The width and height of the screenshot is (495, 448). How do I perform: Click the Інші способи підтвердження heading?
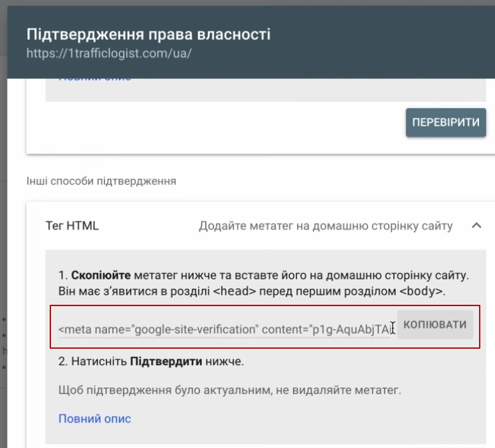tap(101, 181)
